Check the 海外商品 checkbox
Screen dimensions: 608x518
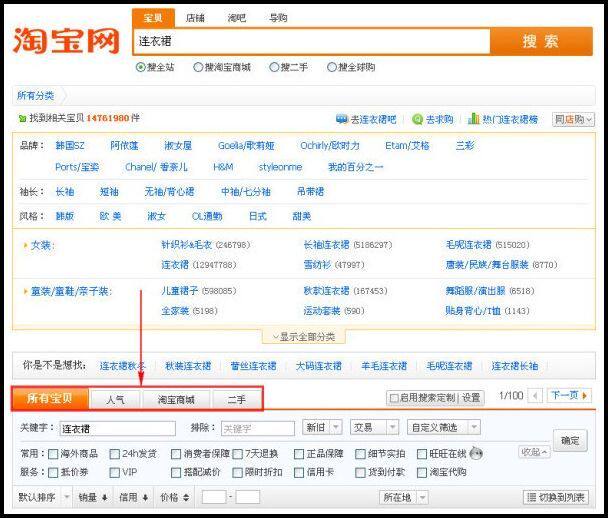(x=53, y=454)
